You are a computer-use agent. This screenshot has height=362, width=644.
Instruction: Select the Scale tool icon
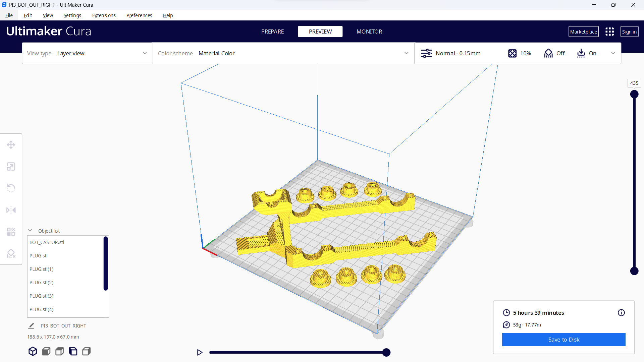click(x=11, y=167)
